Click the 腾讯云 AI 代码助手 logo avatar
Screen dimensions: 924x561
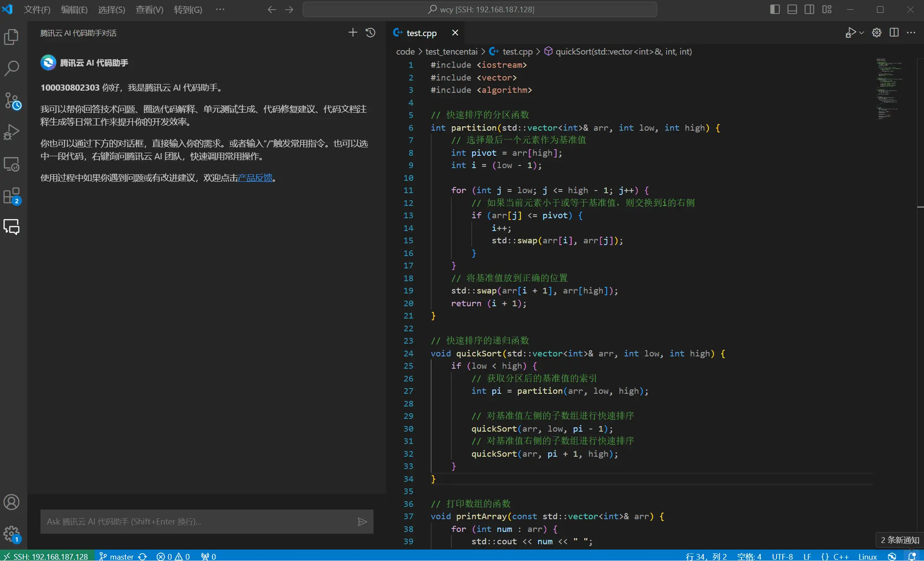(48, 62)
